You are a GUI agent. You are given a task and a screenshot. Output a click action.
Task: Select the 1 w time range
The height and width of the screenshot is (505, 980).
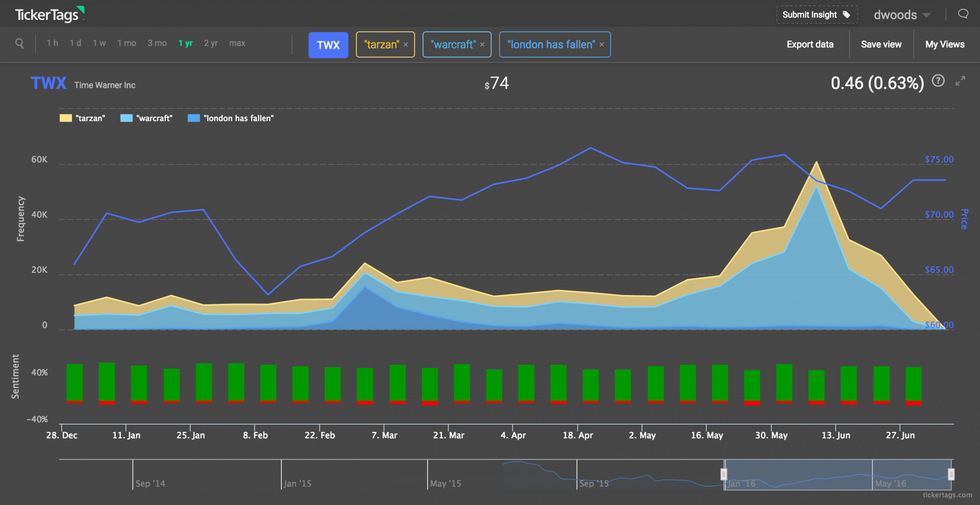99,43
